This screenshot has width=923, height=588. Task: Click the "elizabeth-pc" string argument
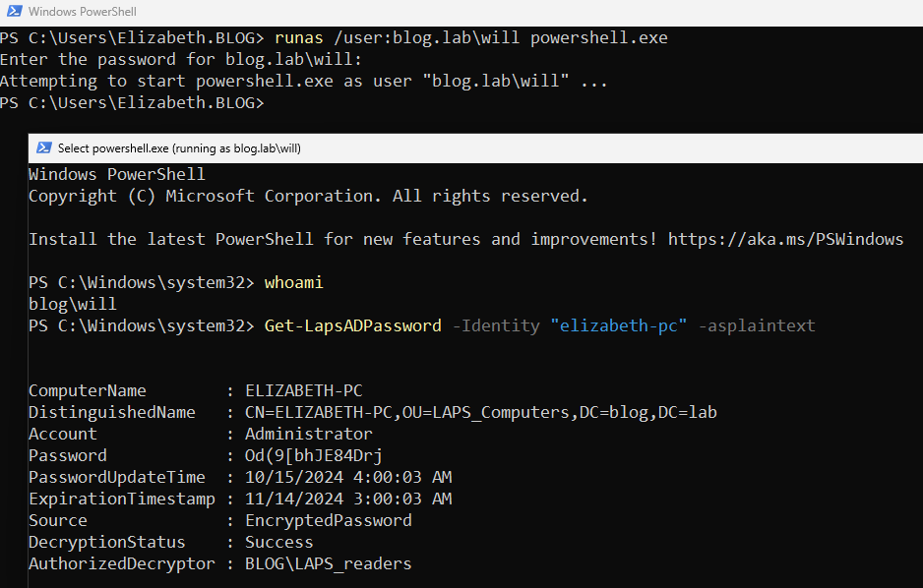click(618, 325)
